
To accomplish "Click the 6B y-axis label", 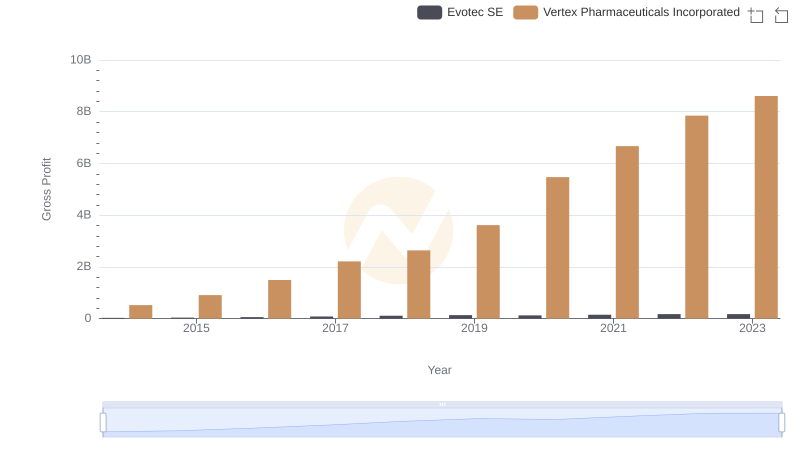I will point(84,163).
